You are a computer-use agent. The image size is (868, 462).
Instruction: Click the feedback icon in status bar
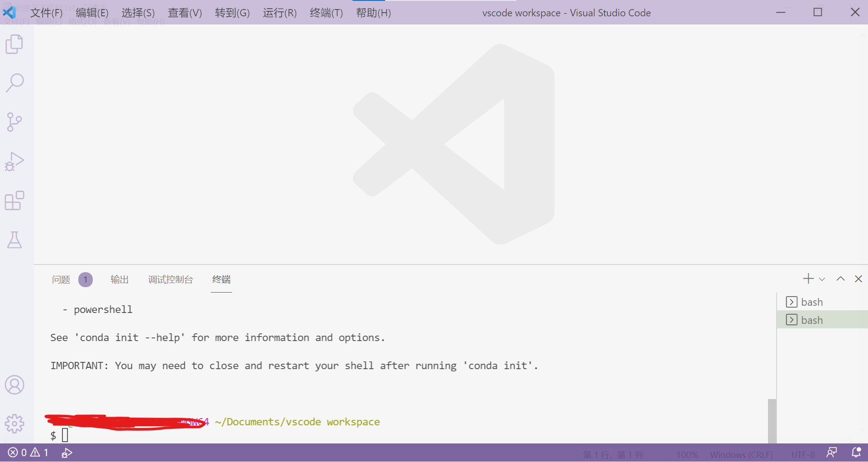tap(832, 452)
